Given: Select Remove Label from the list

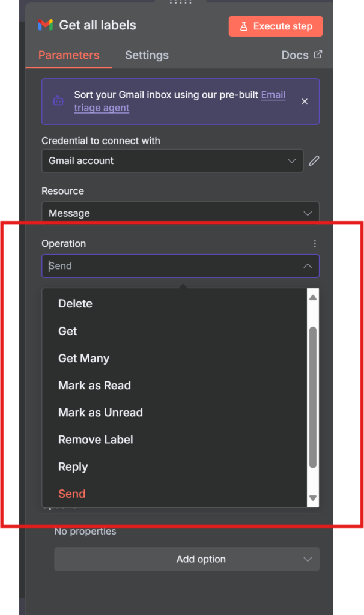Looking at the screenshot, I should click(96, 440).
